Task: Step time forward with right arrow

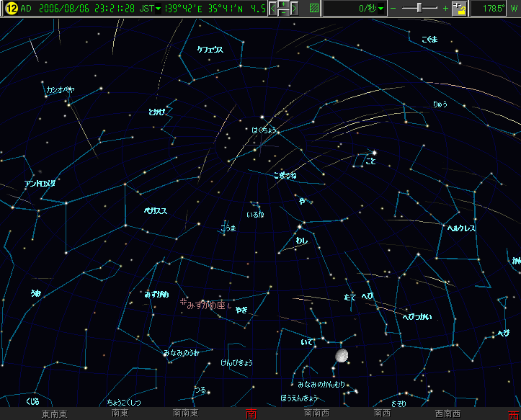Action: pyautogui.click(x=295, y=9)
